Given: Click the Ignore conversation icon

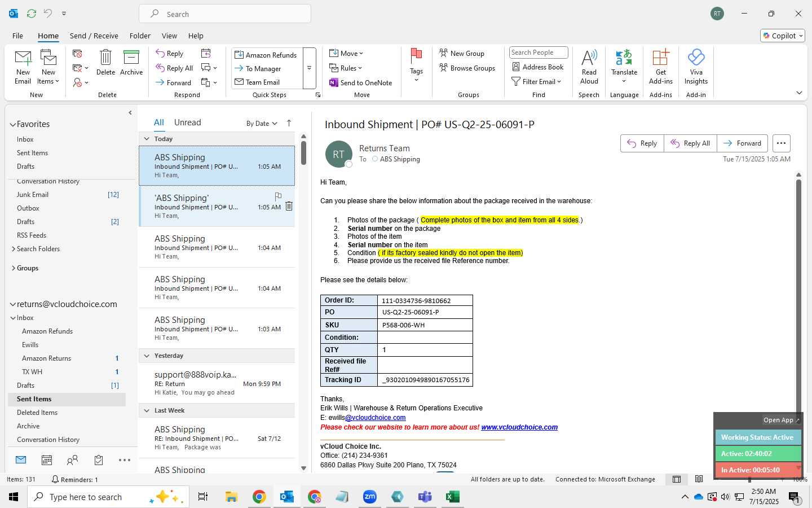Looking at the screenshot, I should (x=78, y=54).
